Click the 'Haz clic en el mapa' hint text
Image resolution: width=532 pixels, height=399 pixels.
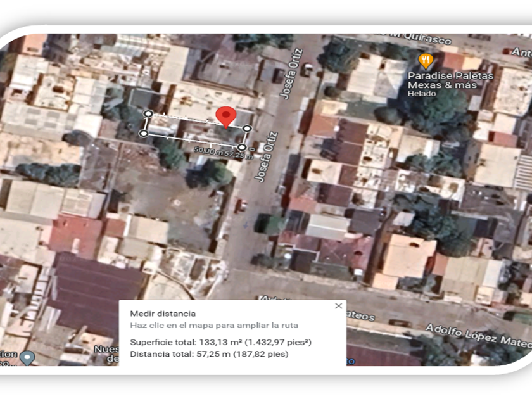(x=214, y=326)
